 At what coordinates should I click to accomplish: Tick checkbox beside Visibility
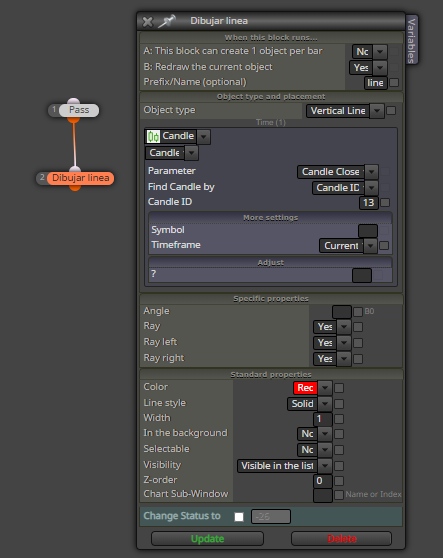pos(339,466)
